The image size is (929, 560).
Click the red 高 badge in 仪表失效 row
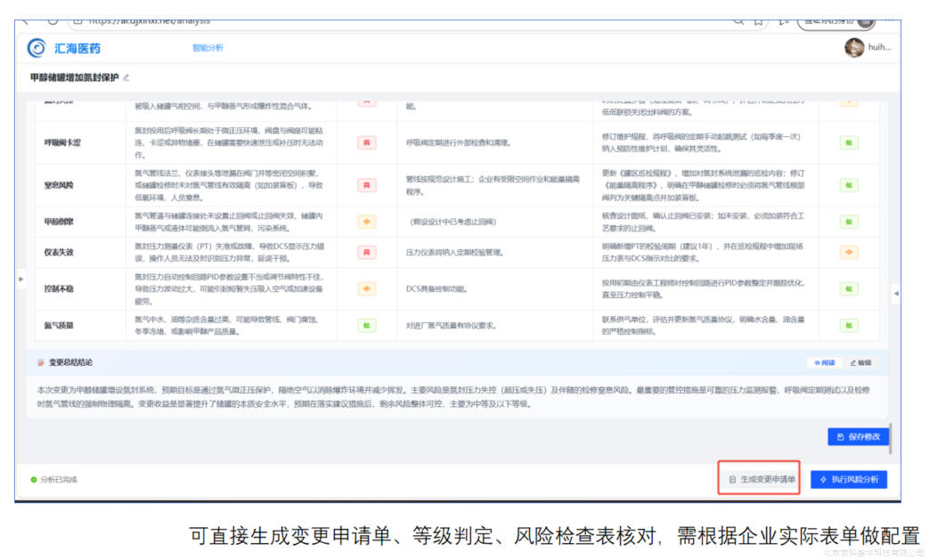(367, 252)
